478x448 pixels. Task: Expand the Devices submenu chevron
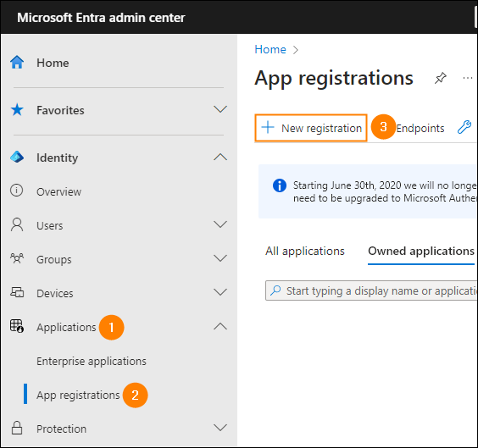[220, 292]
